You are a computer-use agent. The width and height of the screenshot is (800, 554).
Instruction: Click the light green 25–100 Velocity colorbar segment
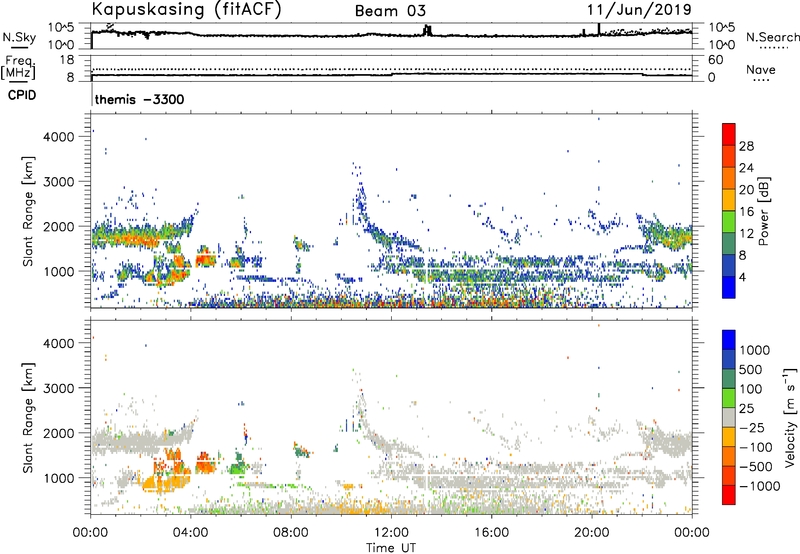click(x=729, y=398)
